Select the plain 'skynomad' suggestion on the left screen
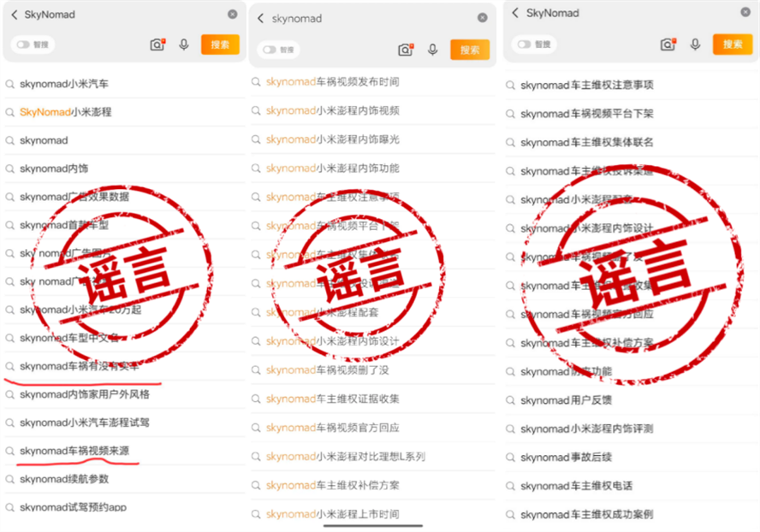Viewport: 760px width, 532px height. tap(44, 140)
